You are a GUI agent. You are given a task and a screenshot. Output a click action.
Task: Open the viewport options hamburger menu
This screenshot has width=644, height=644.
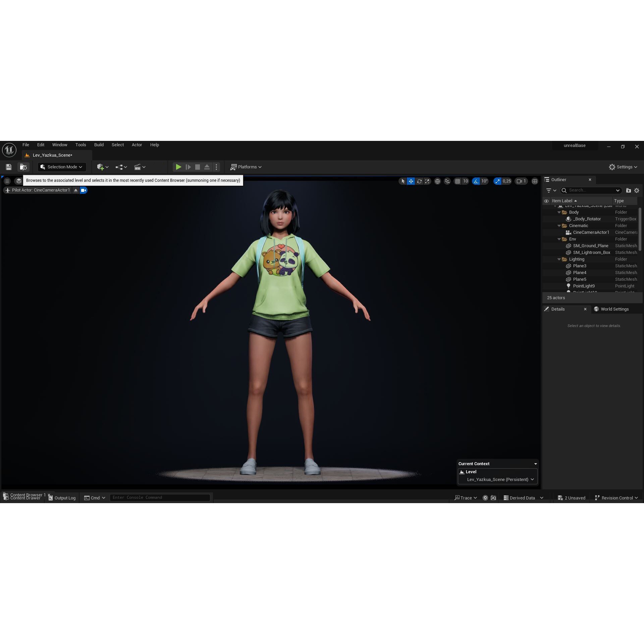point(7,181)
